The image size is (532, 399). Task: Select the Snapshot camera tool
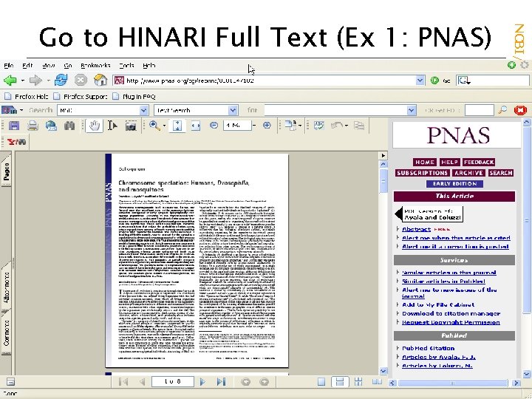[x=131, y=126]
